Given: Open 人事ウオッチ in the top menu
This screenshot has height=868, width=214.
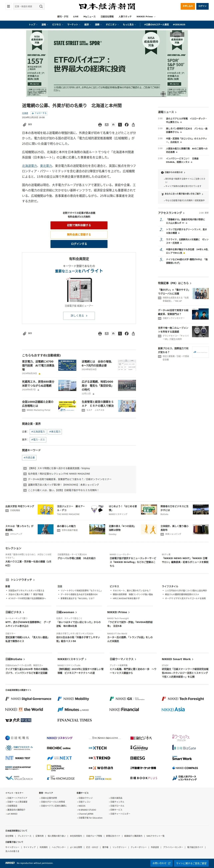Looking at the screenshot, I should [x=125, y=16].
